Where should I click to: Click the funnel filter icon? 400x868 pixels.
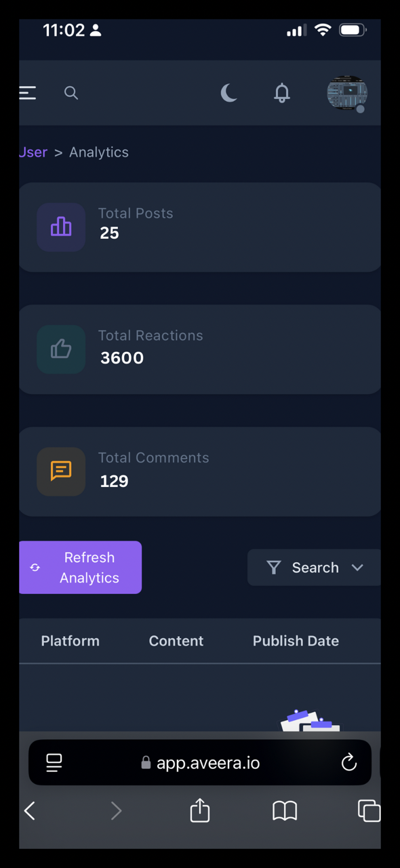[x=274, y=568]
